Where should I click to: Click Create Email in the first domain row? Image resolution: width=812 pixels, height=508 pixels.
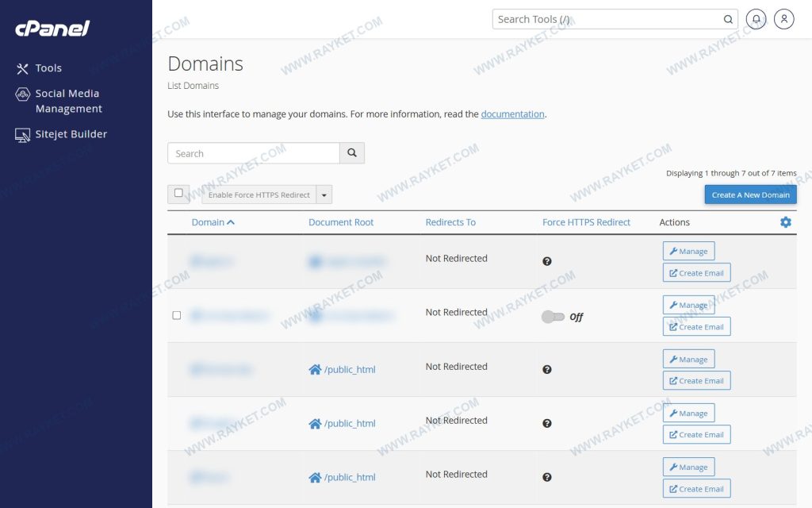click(x=696, y=273)
